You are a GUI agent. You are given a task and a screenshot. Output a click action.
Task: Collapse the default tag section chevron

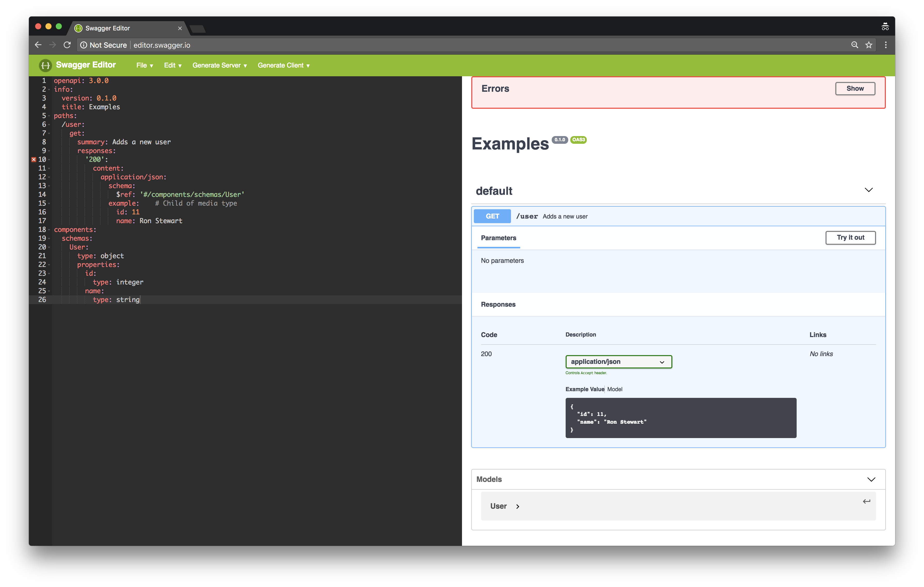869,190
